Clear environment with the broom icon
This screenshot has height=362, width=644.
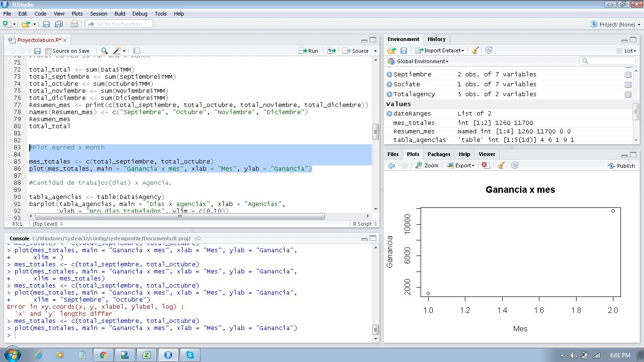[x=475, y=50]
